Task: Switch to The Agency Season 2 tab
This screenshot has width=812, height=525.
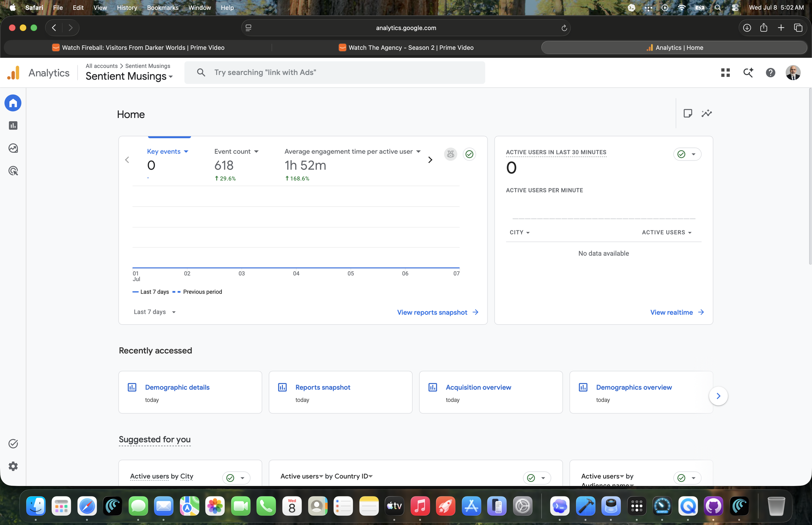Action: (406, 48)
